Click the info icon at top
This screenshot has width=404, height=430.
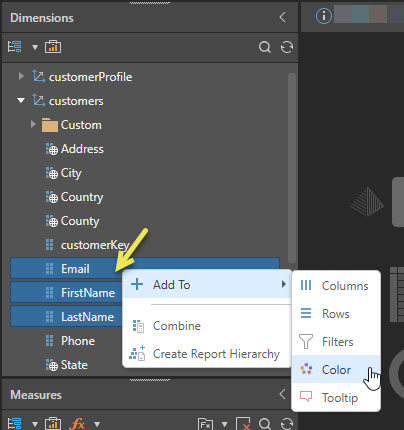pos(324,16)
